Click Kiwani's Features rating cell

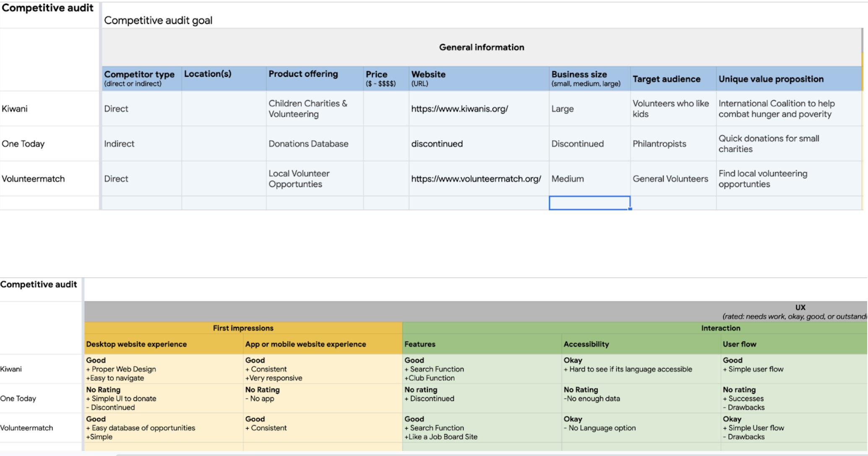[481, 369]
